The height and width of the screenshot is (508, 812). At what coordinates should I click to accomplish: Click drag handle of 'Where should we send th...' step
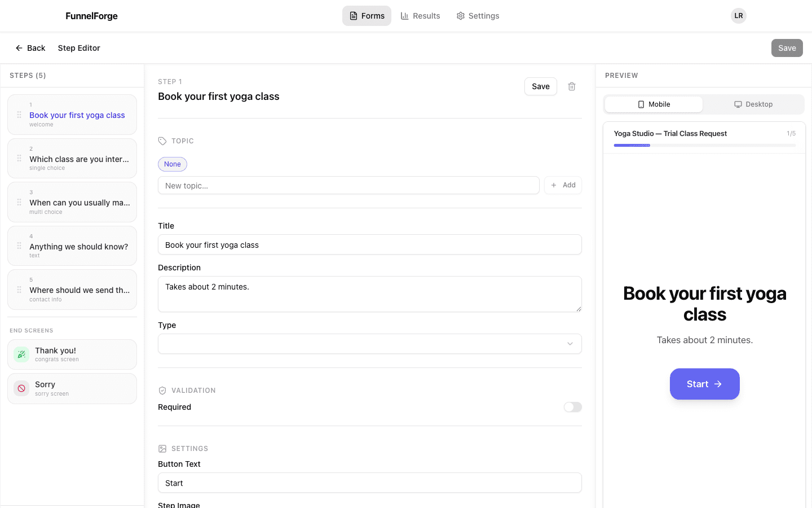(19, 290)
